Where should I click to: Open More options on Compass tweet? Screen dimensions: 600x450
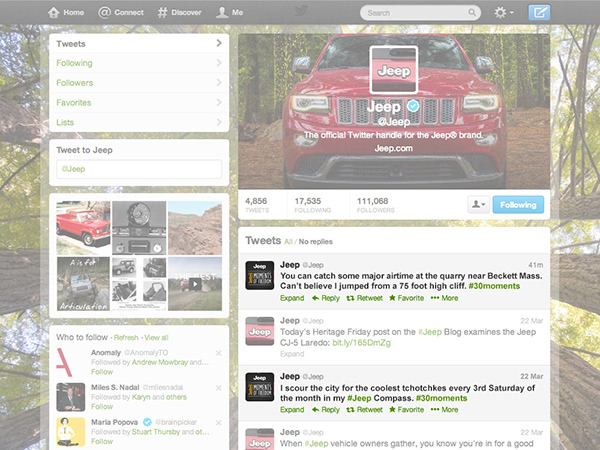pos(444,410)
